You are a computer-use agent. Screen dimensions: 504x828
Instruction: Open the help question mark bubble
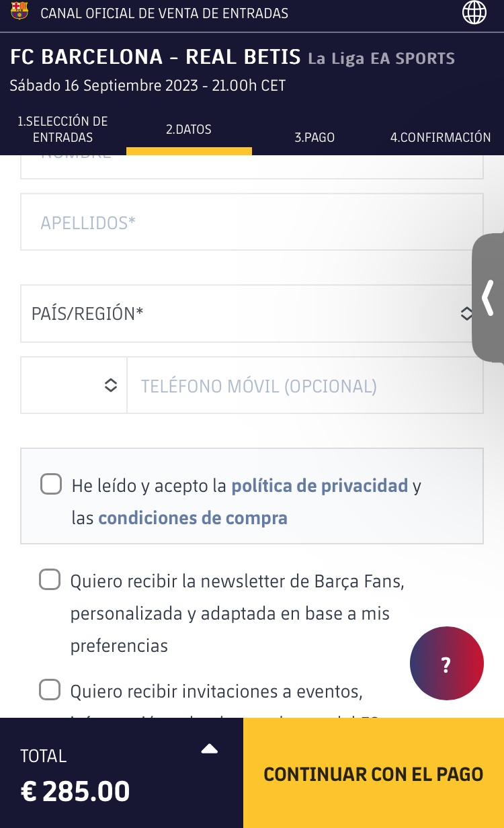tap(446, 663)
